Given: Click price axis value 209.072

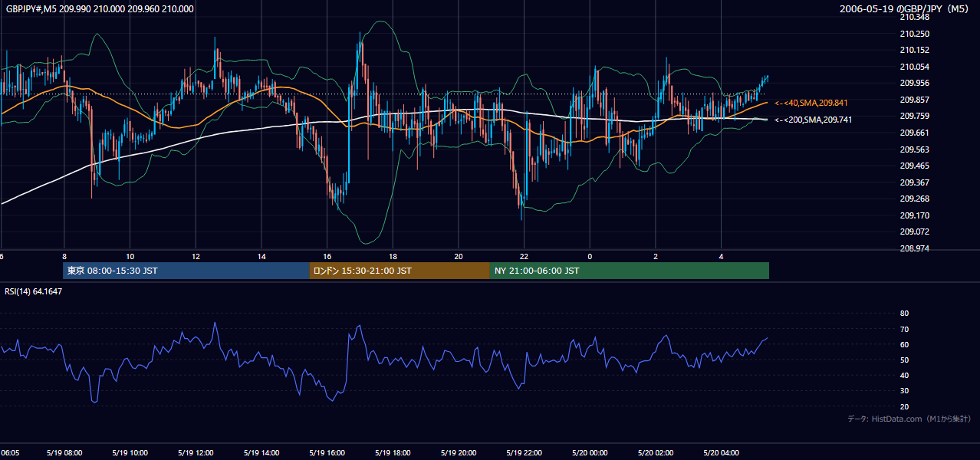Looking at the screenshot, I should (914, 232).
